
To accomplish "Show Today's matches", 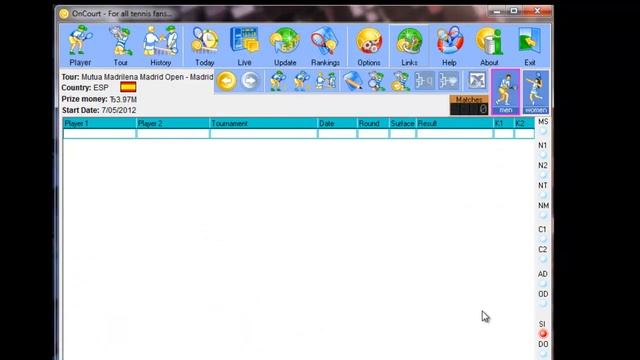I will point(204,46).
